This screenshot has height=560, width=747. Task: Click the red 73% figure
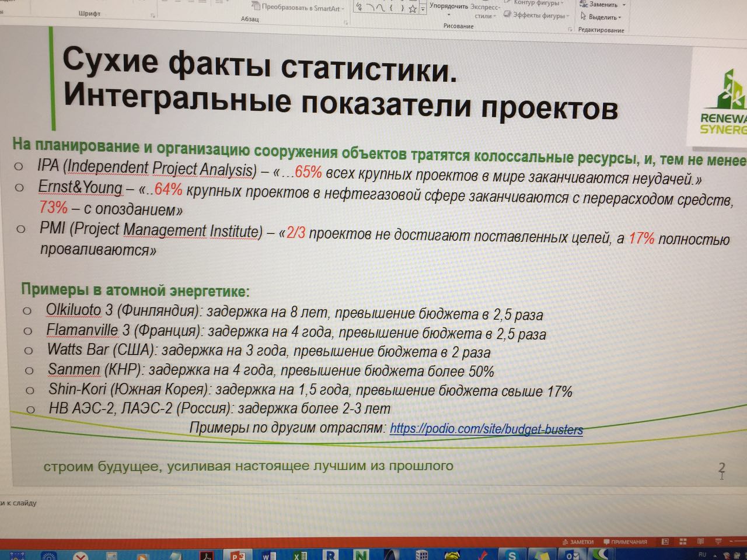coord(54,207)
